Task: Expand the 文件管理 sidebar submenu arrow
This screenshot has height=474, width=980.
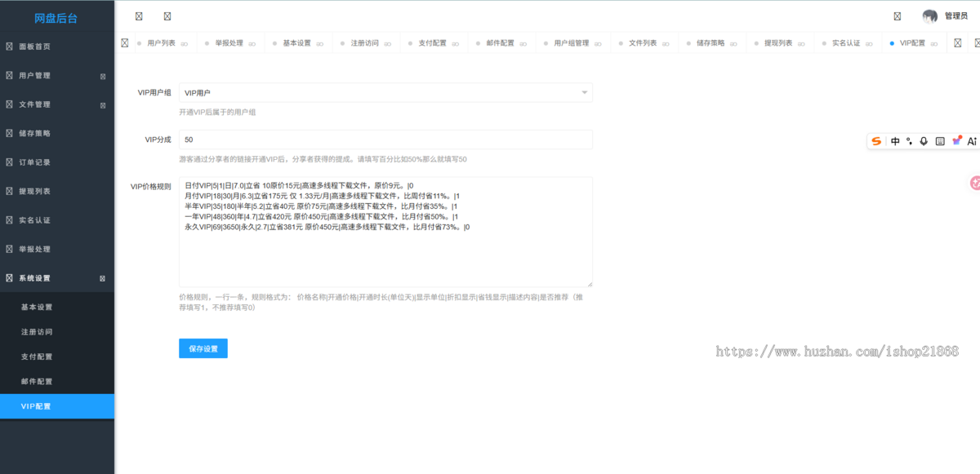Action: (103, 105)
